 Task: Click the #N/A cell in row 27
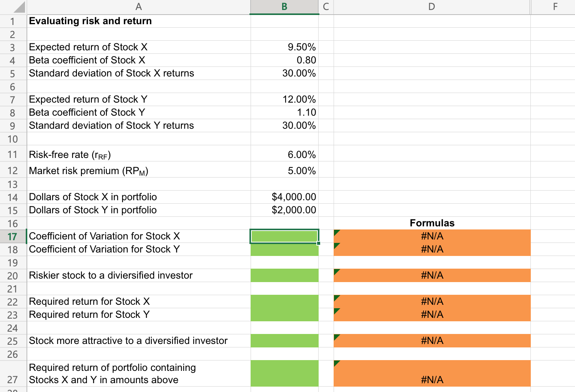coord(432,374)
